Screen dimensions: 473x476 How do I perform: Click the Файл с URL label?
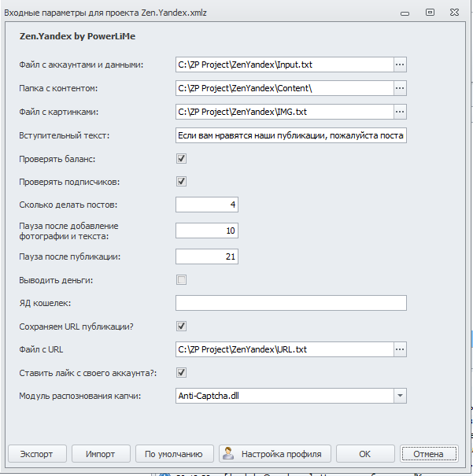point(41,349)
